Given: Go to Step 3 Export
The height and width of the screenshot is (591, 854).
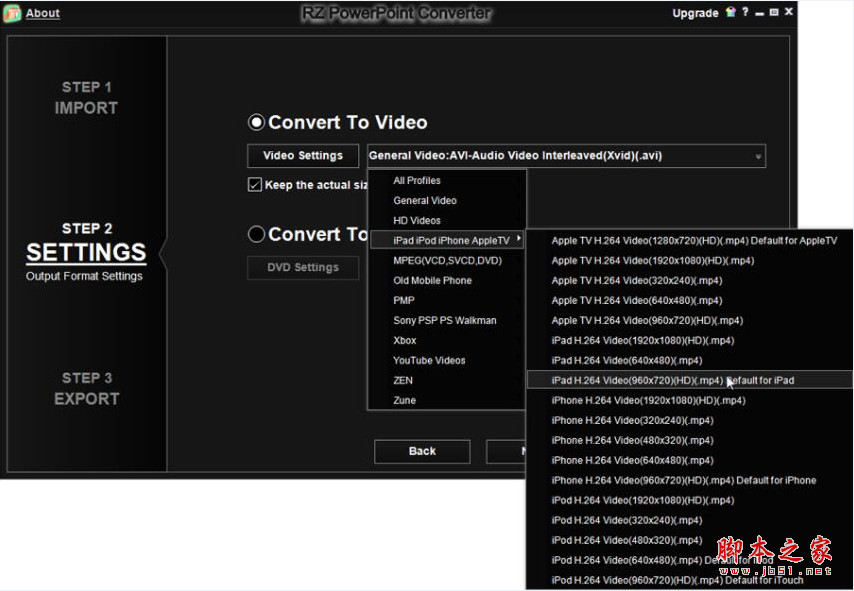Looking at the screenshot, I should click(x=86, y=388).
